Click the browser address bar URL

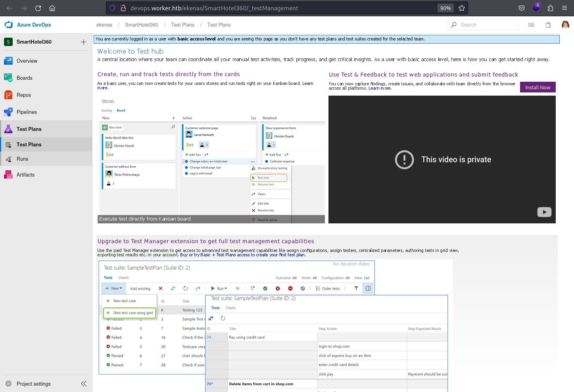pos(214,8)
